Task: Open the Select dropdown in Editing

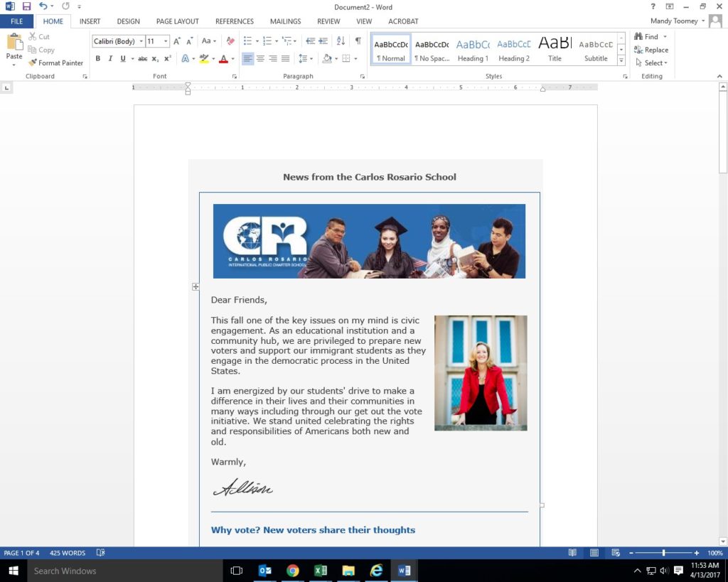Action: [x=651, y=63]
